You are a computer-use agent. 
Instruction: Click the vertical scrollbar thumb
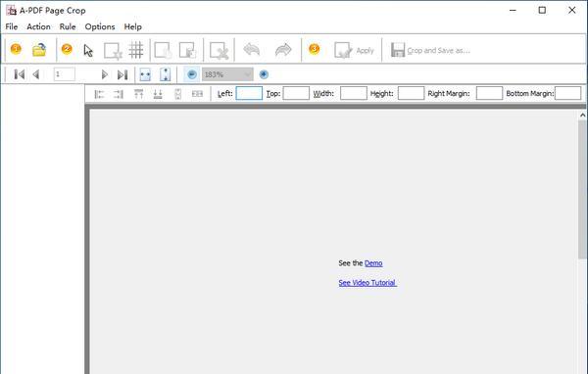(582, 189)
